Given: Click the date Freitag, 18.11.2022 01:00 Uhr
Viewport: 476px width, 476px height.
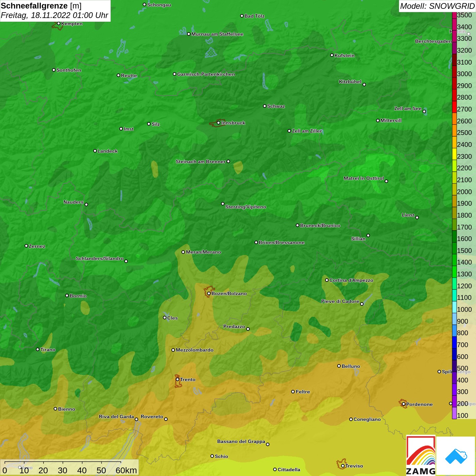Looking at the screenshot, I should coord(54,16).
